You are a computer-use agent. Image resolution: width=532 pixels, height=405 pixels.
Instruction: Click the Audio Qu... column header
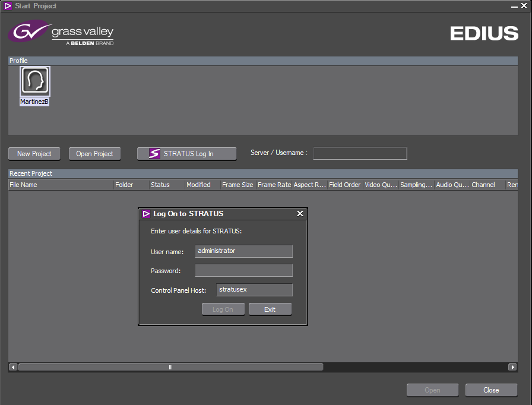coord(452,185)
